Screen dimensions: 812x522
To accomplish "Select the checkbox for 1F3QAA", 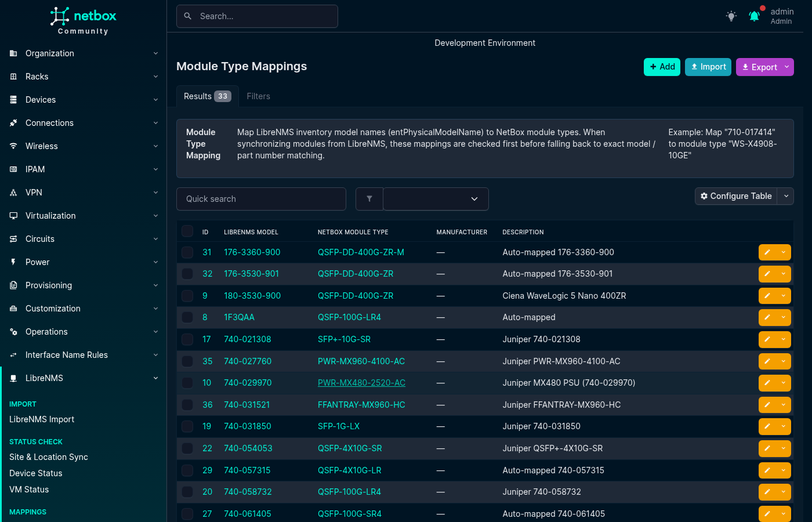I will click(187, 317).
